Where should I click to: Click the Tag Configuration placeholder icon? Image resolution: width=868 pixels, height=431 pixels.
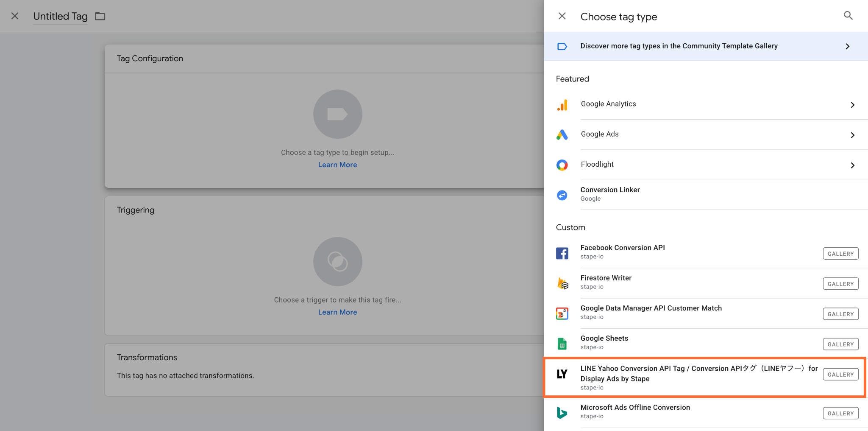[337, 114]
